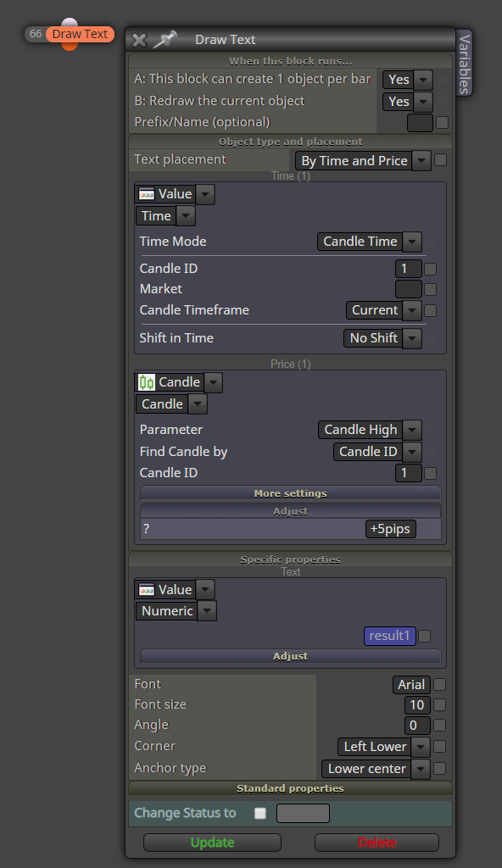Close the Draw Text panel with X icon
The width and height of the screenshot is (502, 868).
139,40
